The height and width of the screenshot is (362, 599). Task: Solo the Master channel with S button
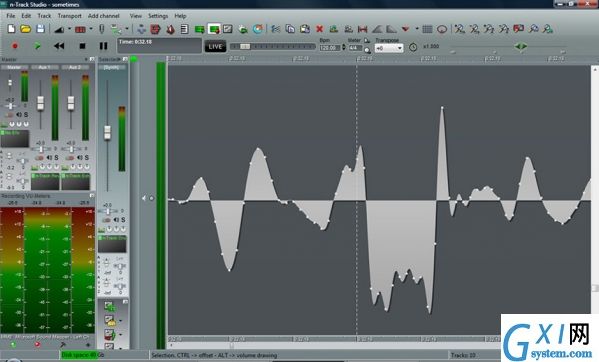tap(26, 115)
